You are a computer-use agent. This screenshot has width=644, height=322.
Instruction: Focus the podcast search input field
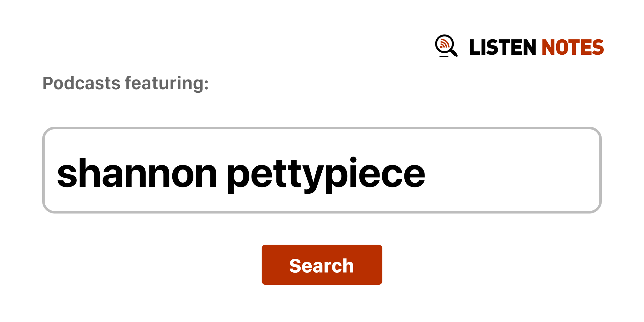click(321, 170)
